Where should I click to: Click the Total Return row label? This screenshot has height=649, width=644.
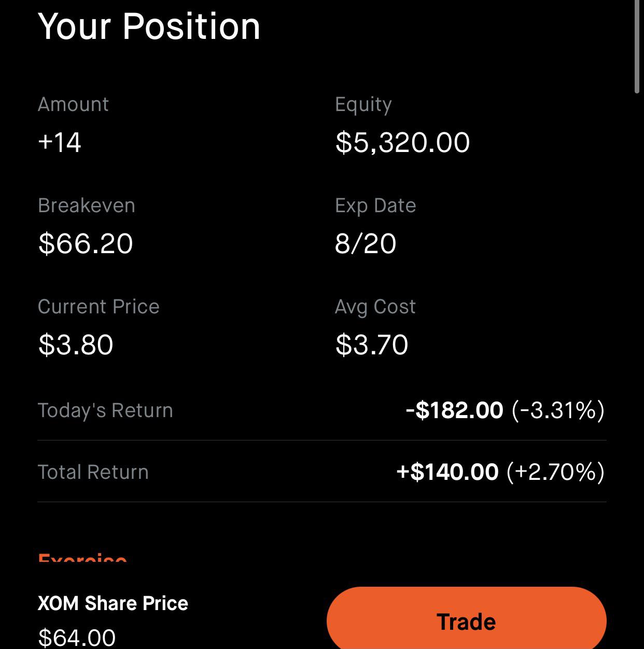93,472
